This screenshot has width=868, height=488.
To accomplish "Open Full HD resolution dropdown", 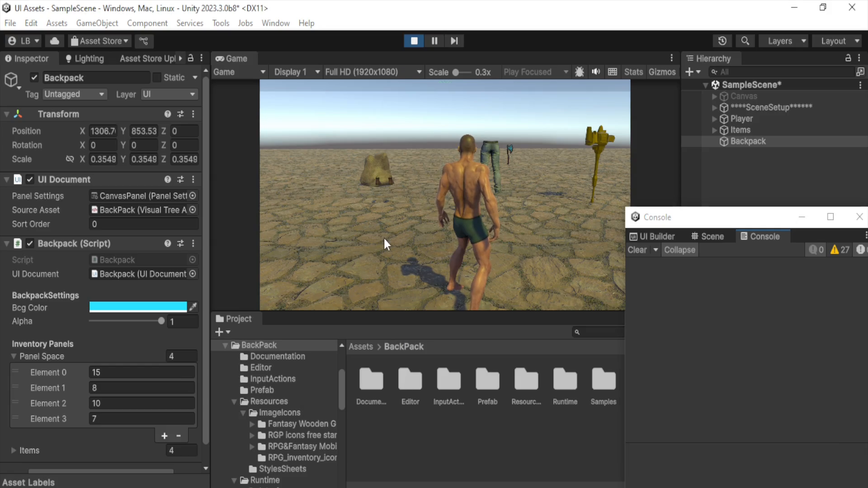I will pyautogui.click(x=373, y=72).
